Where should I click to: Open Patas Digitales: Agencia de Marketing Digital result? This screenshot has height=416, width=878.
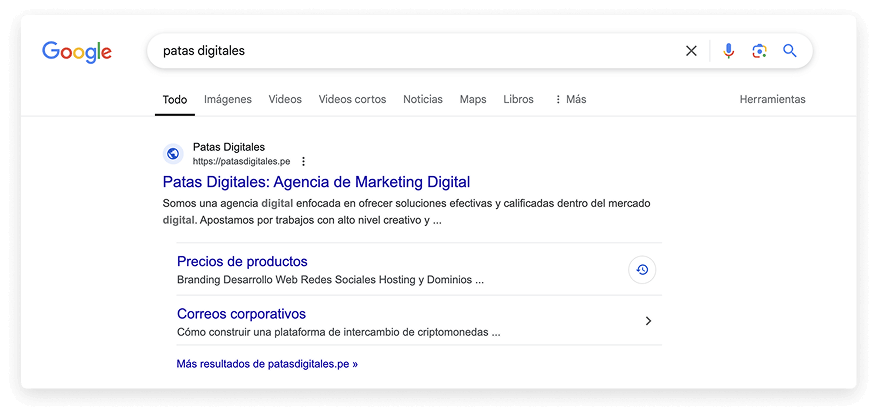point(316,182)
